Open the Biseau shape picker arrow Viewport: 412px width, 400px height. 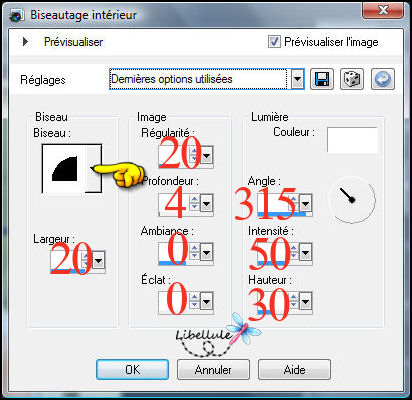[x=93, y=168]
